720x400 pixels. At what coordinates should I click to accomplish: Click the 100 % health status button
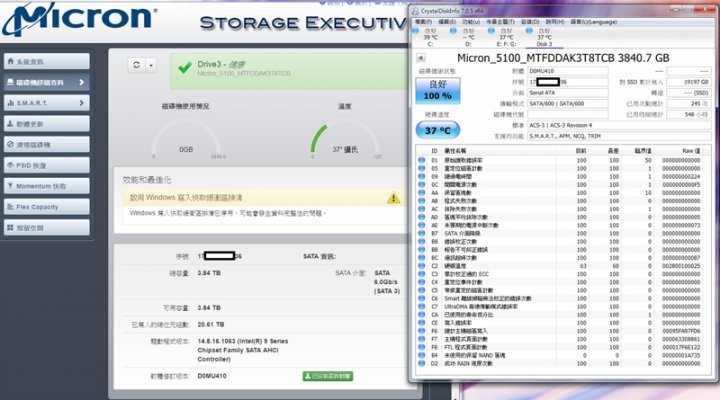438,90
